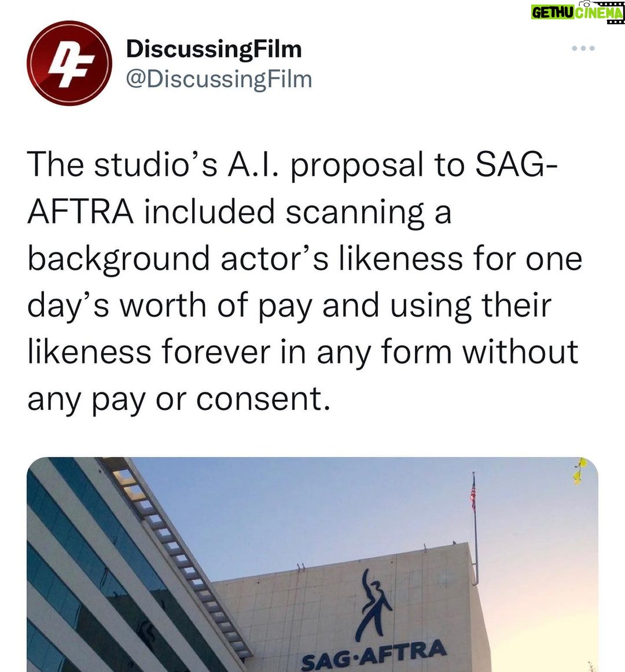The width and height of the screenshot is (625, 672).
Task: Click the word "consent." in tweet
Action: point(263,399)
